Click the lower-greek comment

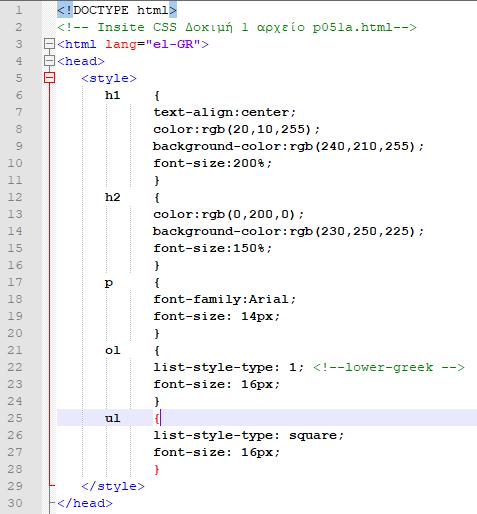pos(388,367)
